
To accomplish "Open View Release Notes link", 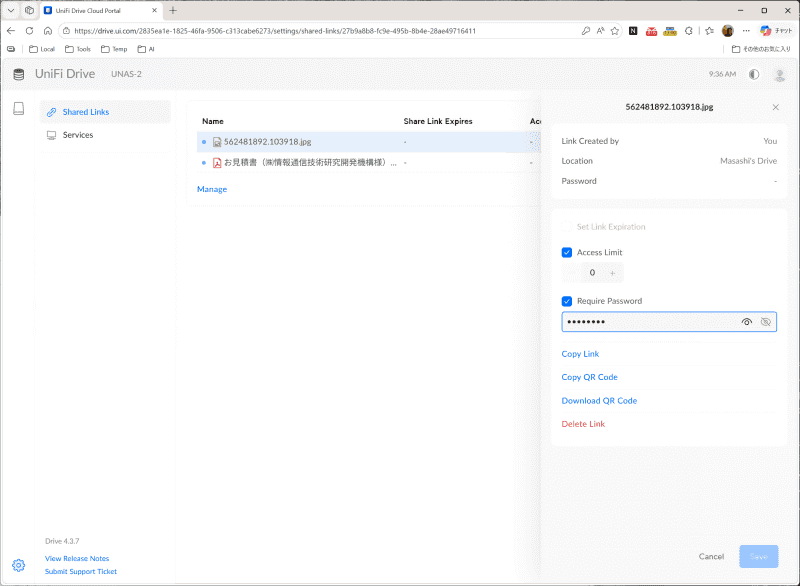I will tap(77, 559).
